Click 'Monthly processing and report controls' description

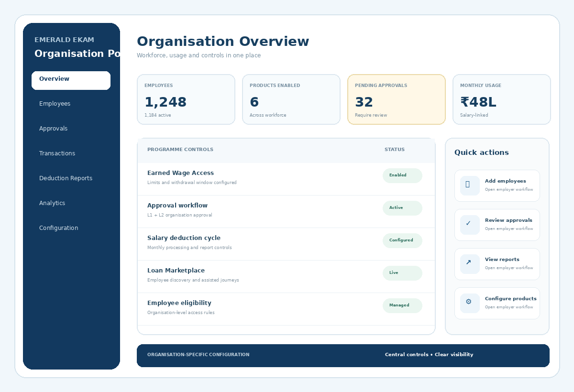coord(189,248)
